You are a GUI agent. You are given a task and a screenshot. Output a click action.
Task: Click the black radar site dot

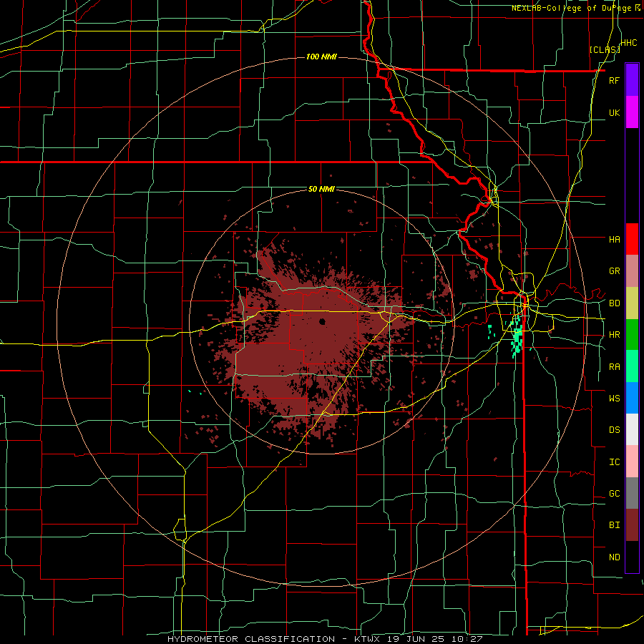click(x=322, y=321)
